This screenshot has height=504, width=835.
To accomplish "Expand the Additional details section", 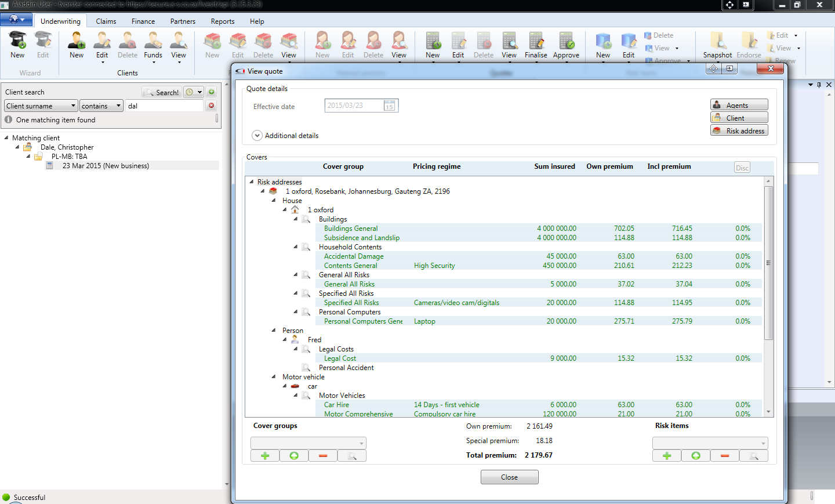I will pyautogui.click(x=257, y=136).
